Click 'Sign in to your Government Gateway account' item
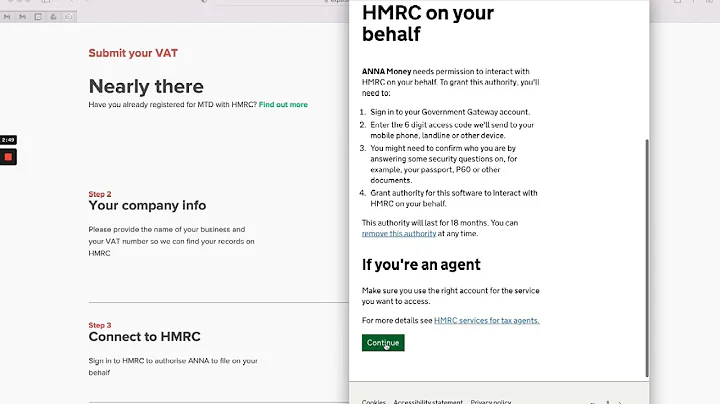The width and height of the screenshot is (720, 404). (450, 112)
